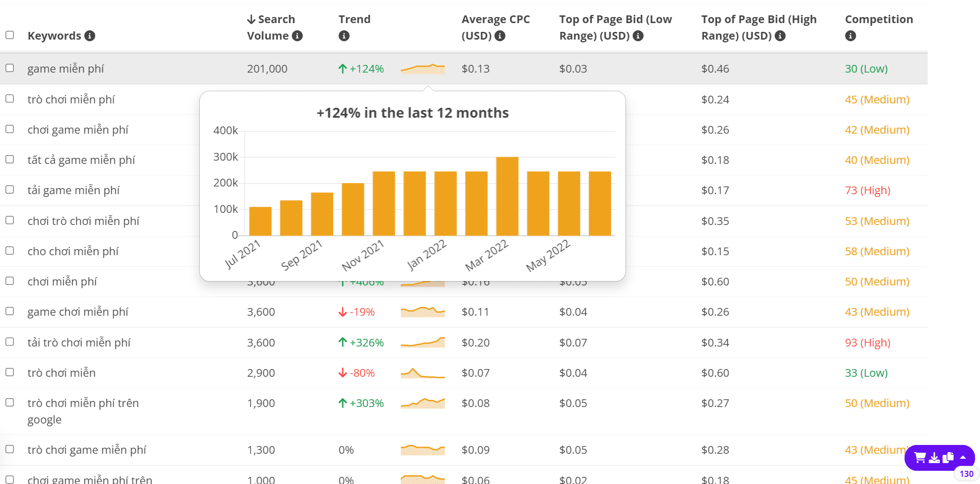The width and height of the screenshot is (980, 484).
Task: Click the keyword 'chơi game miễn phí'
Action: [x=78, y=130]
